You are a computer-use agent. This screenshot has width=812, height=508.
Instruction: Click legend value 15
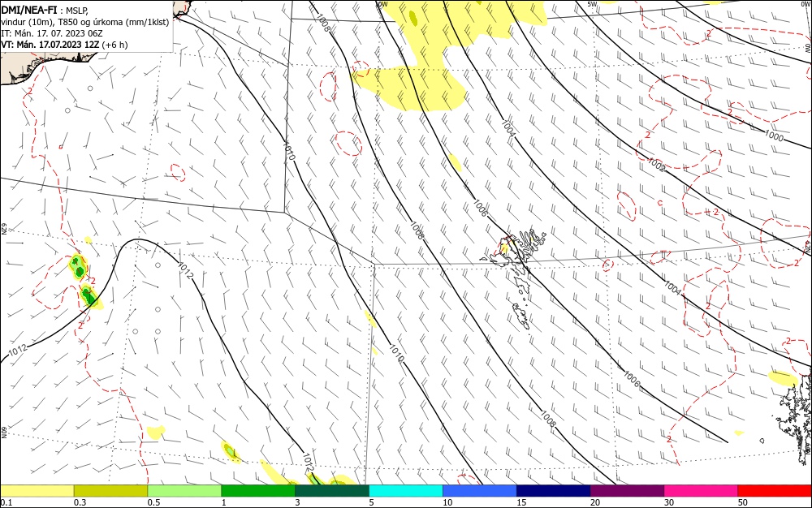click(521, 502)
